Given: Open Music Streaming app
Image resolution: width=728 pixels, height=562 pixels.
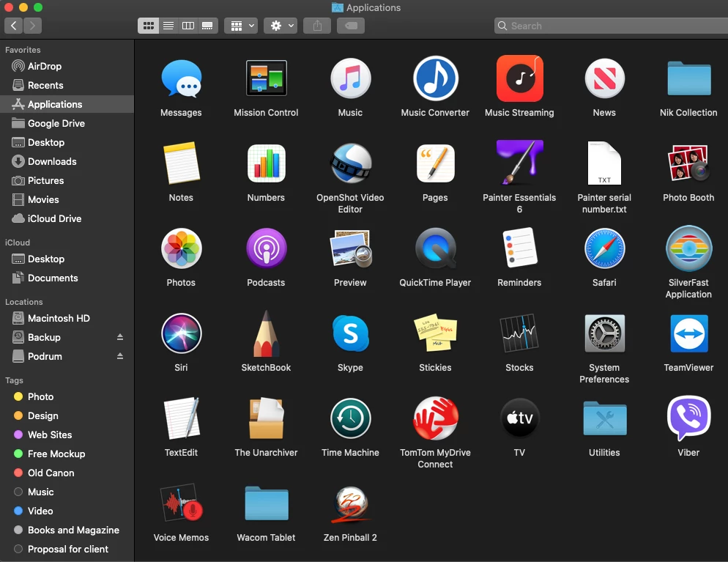Looking at the screenshot, I should [519, 78].
